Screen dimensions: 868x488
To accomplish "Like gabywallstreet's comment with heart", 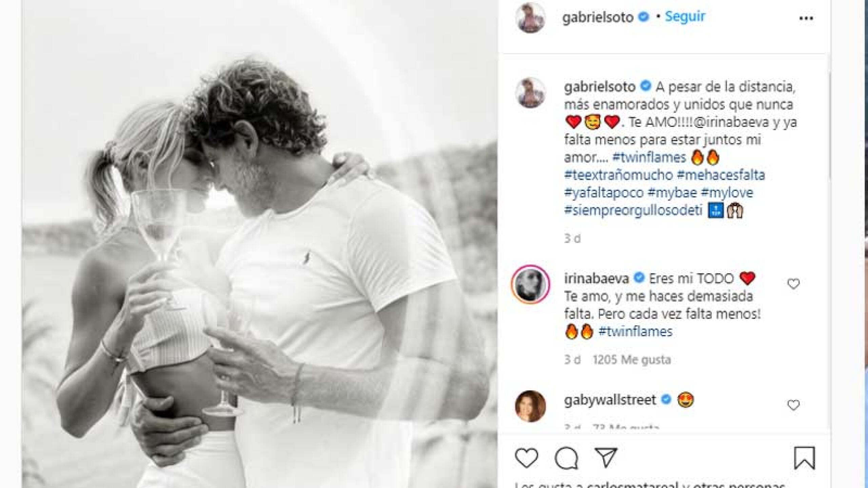I will tap(793, 405).
